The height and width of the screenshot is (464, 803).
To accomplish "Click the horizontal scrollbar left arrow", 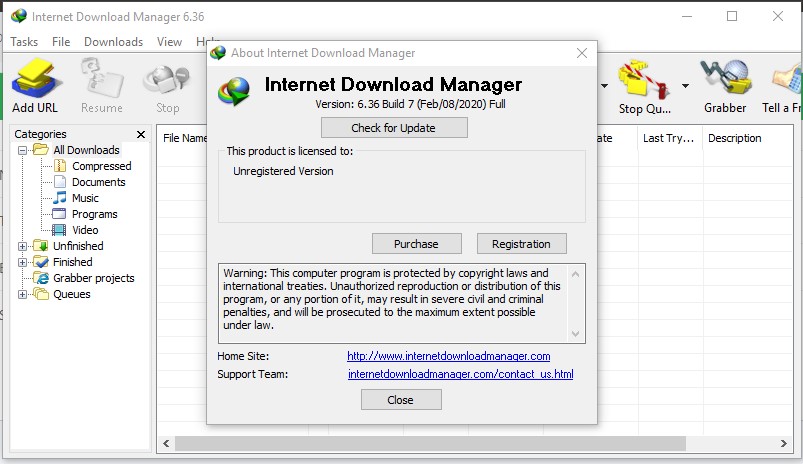I will pos(166,444).
